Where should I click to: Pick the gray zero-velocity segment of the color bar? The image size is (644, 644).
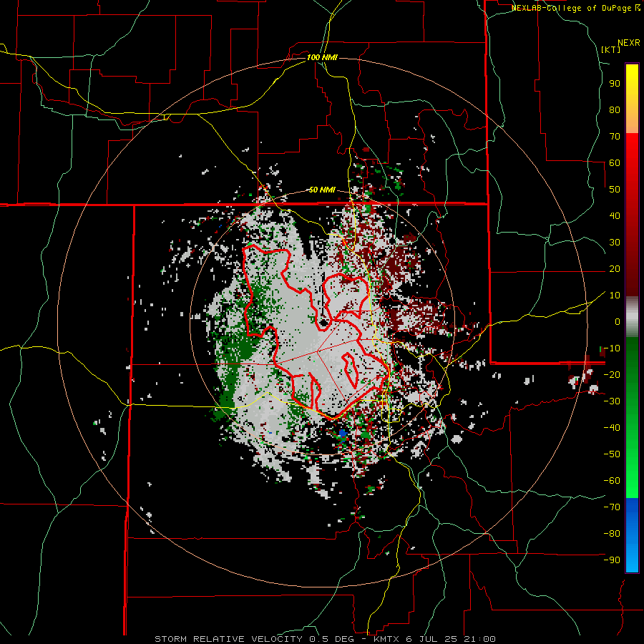coord(632,317)
